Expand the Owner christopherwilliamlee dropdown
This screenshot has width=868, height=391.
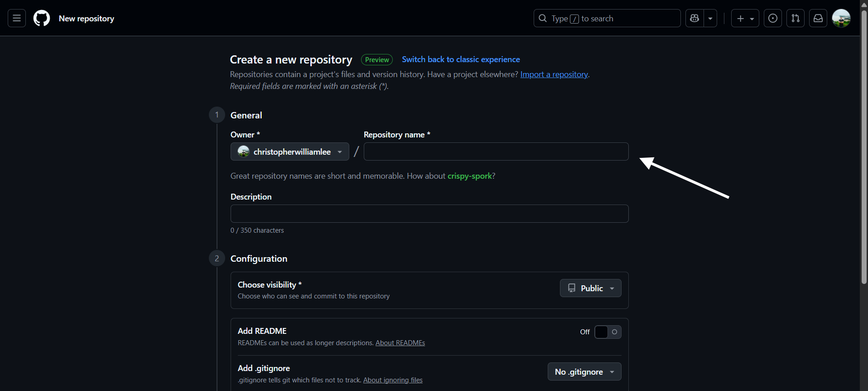[x=290, y=152]
